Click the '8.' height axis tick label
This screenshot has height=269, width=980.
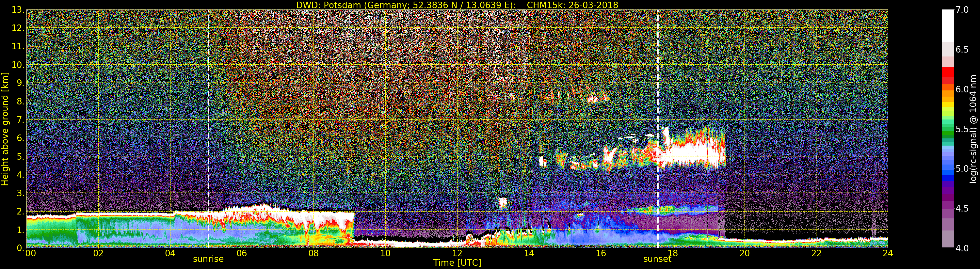point(21,102)
